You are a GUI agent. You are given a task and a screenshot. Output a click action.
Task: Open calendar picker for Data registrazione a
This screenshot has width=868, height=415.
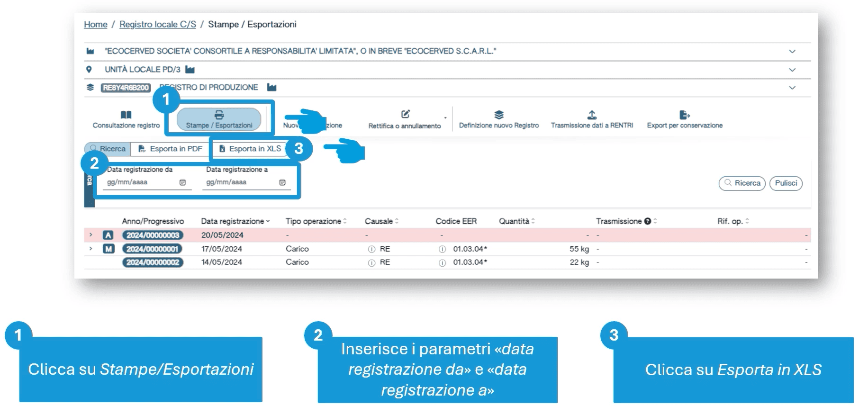pos(282,182)
